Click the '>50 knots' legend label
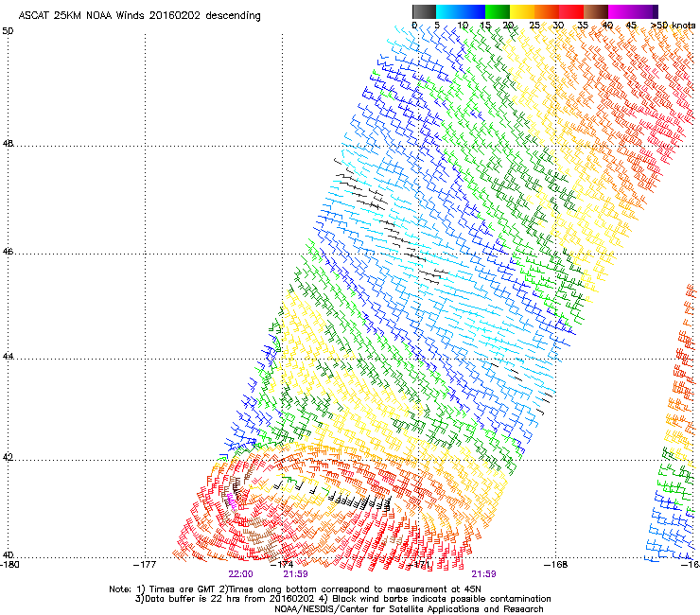The height and width of the screenshot is (615, 700). pos(673,26)
